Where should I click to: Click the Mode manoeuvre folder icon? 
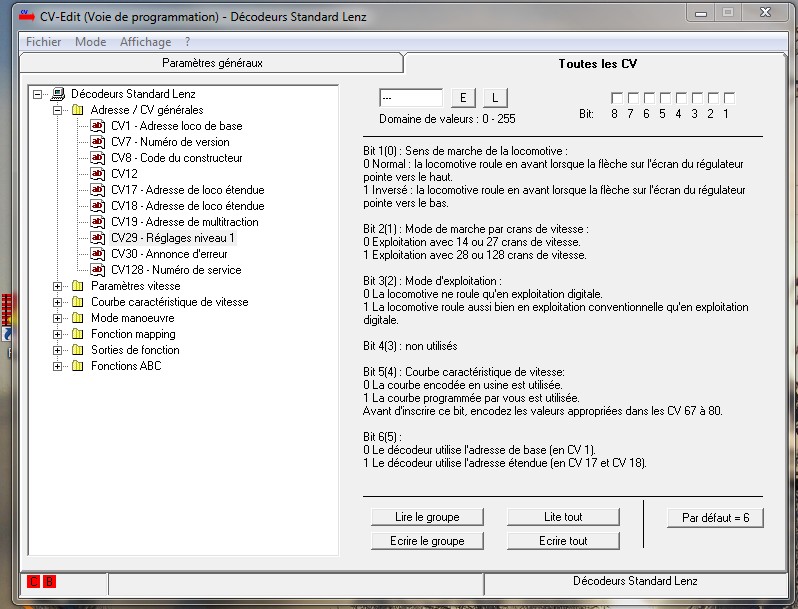77,318
